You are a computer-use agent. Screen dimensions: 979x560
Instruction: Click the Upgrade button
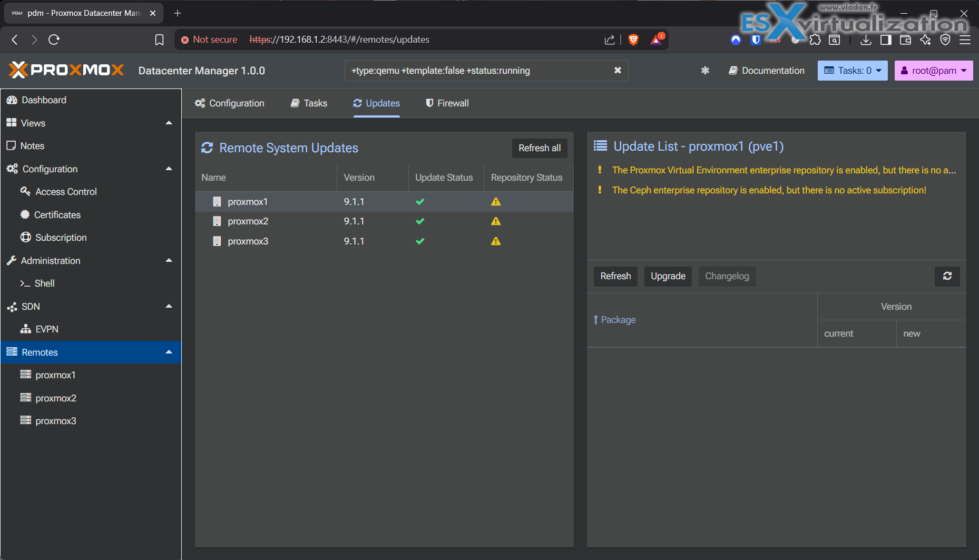click(x=668, y=276)
